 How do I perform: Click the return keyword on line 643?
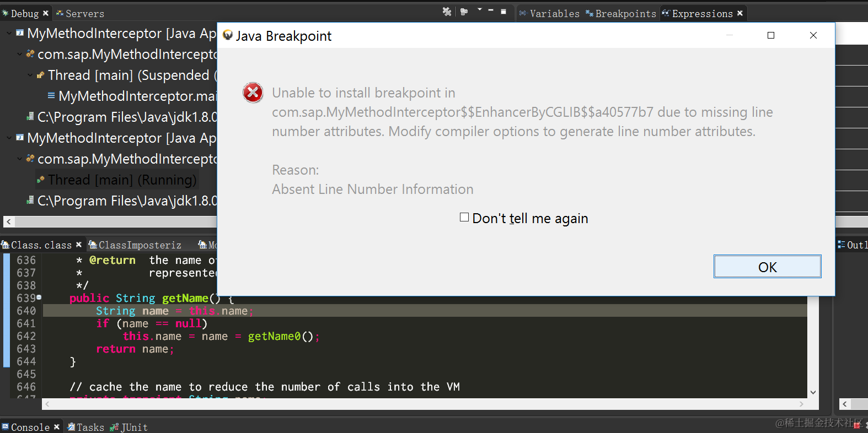coord(115,349)
